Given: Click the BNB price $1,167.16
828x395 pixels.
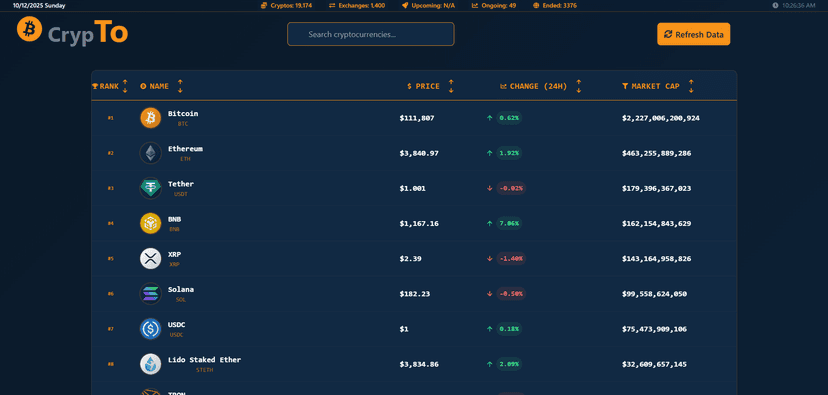Looking at the screenshot, I should pyautogui.click(x=419, y=223).
